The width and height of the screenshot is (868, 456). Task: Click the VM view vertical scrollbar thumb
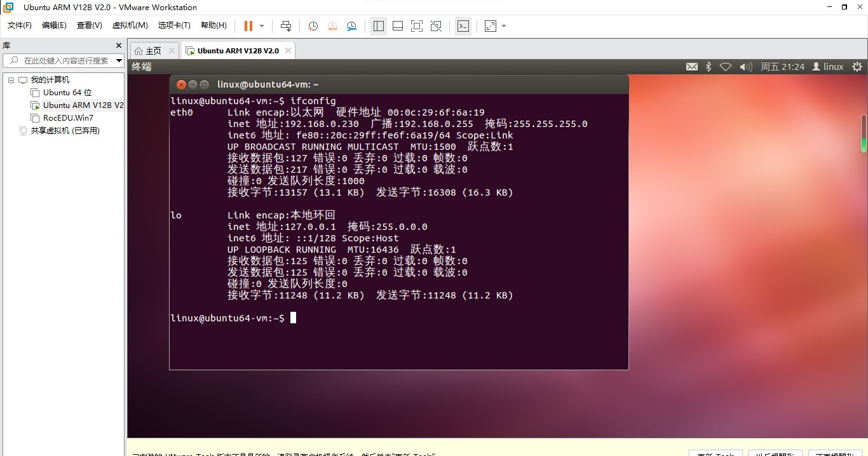tap(864, 133)
